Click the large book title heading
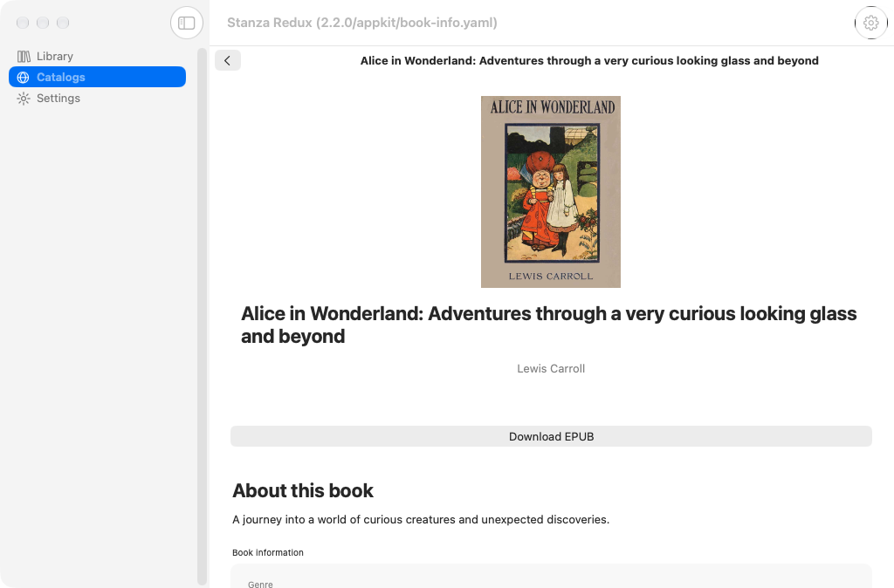 pyautogui.click(x=548, y=325)
